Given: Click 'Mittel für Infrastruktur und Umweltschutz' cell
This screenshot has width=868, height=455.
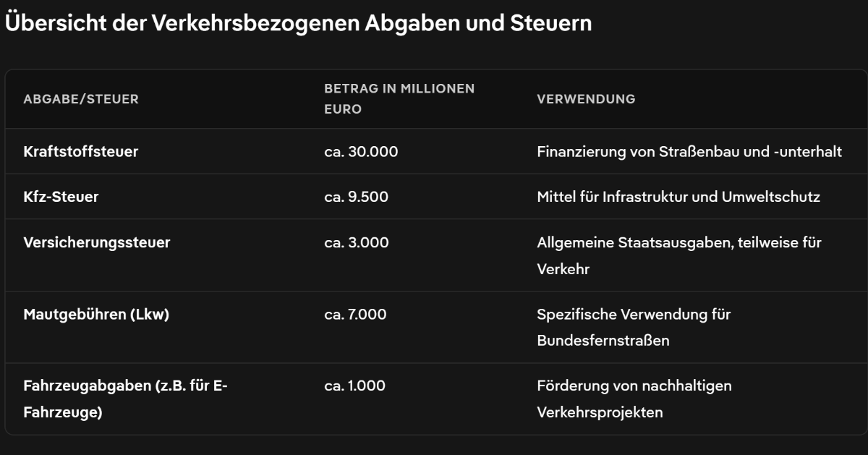Looking at the screenshot, I should point(678,197).
